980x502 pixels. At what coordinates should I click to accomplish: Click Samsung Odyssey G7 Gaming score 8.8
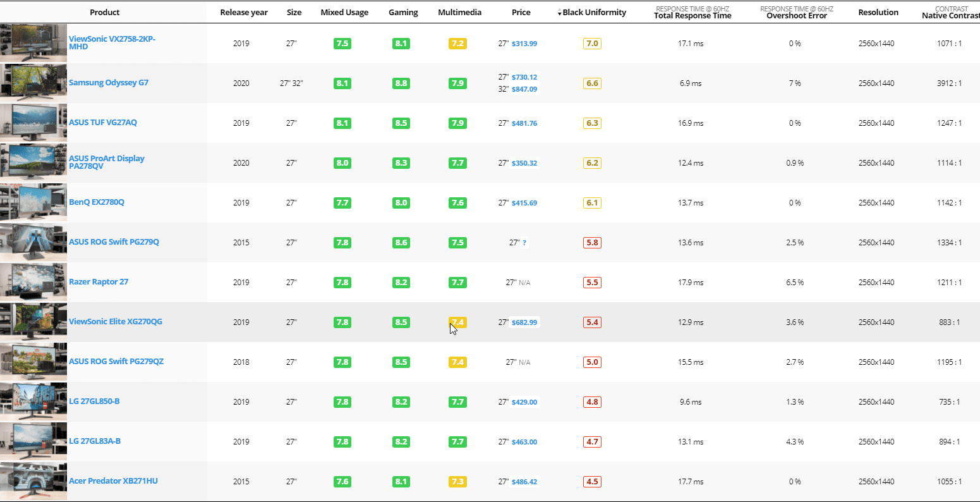(401, 83)
